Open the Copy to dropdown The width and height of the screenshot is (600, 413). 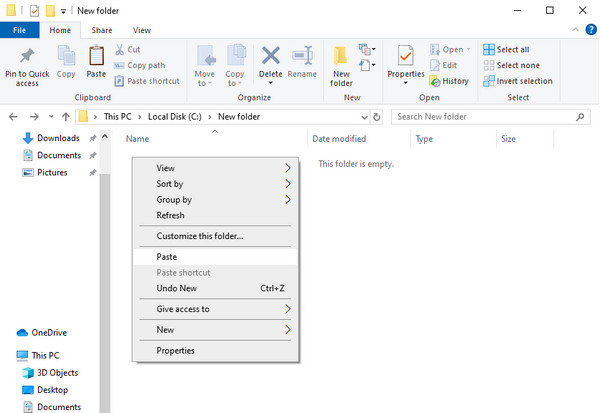point(235,66)
